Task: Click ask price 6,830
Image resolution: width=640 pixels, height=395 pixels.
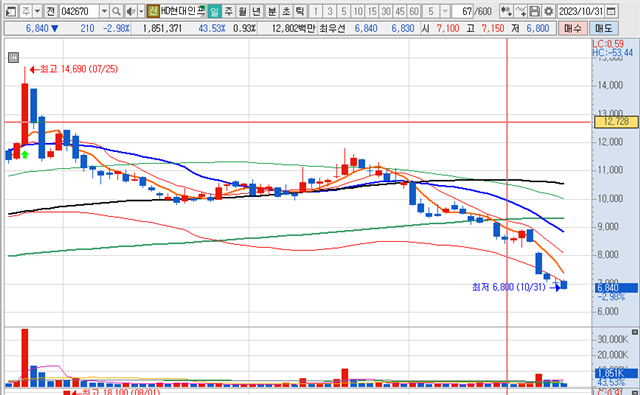Action: click(403, 29)
